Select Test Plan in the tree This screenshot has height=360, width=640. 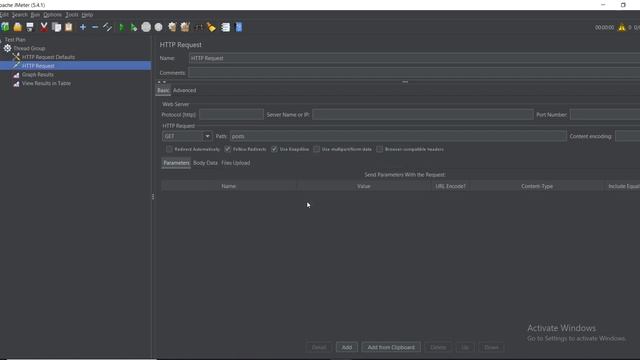click(x=15, y=40)
